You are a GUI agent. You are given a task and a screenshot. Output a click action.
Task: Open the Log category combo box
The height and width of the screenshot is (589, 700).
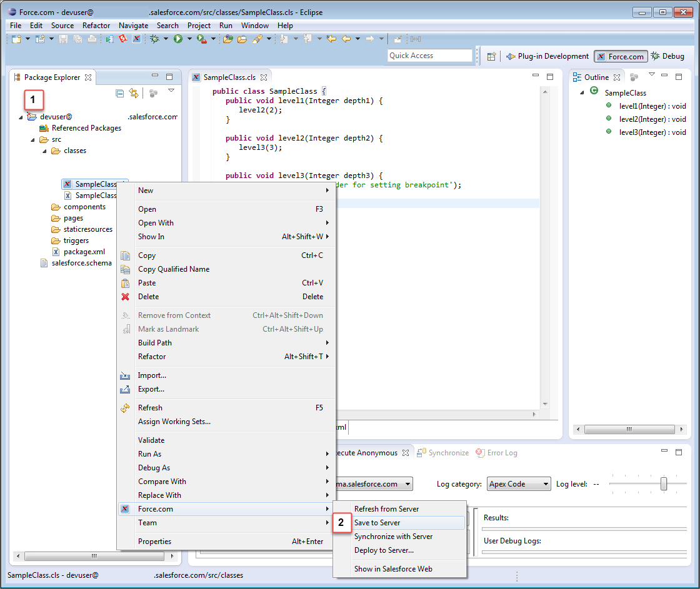(x=519, y=484)
